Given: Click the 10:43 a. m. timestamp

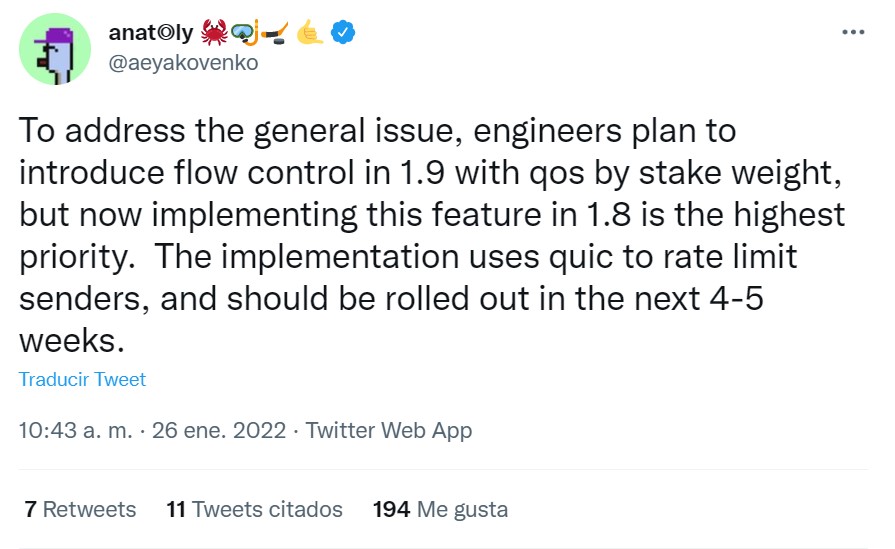Looking at the screenshot, I should point(75,430).
